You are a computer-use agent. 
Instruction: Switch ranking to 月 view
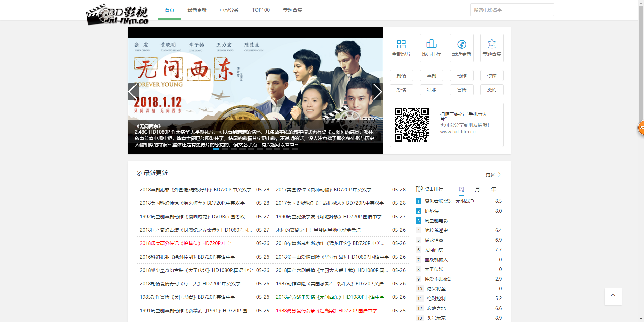(x=477, y=189)
